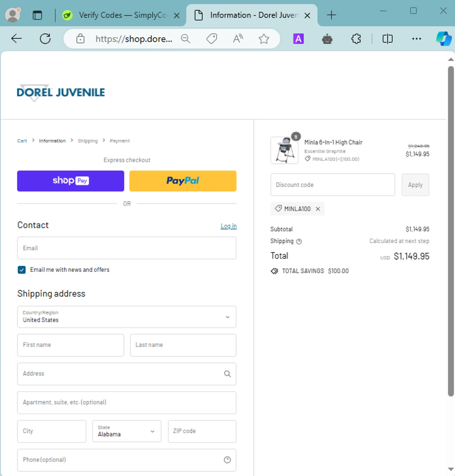Image resolution: width=455 pixels, height=476 pixels.
Task: Open the shopping coupons tag icon
Action: click(212, 39)
